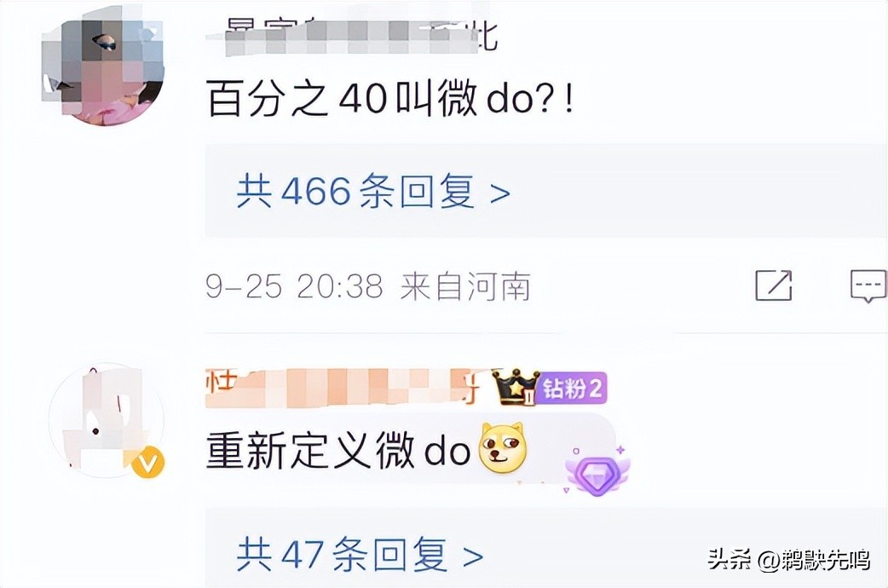Tap the blurred username of the first commenter
Screen dimensions: 888x588
pos(351,35)
